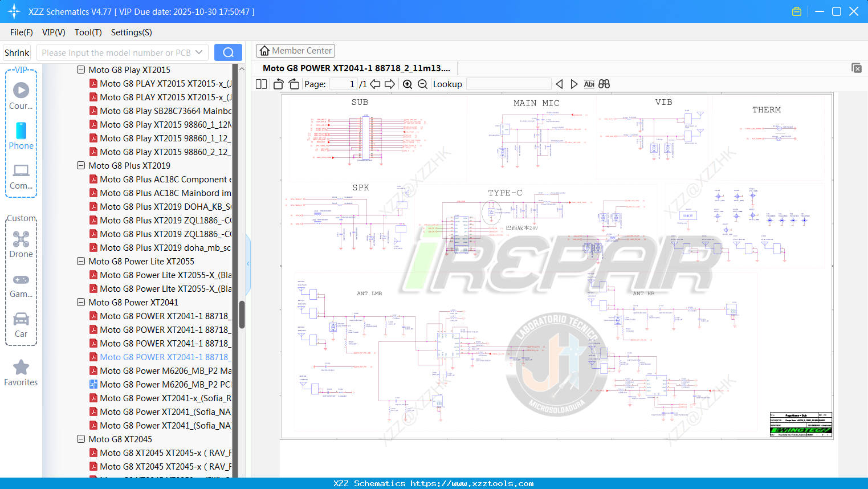This screenshot has width=868, height=489.
Task: Click the file tree vertical scrollbar thumb
Action: 242,315
